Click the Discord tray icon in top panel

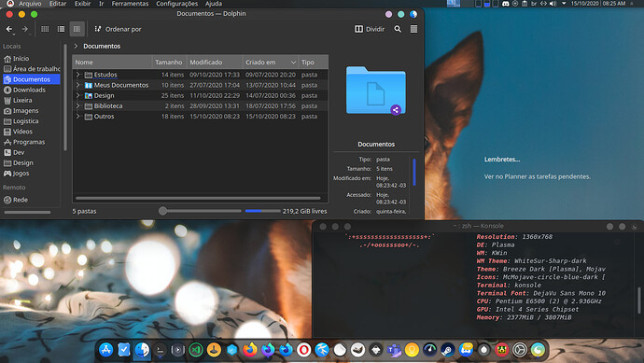(506, 4)
